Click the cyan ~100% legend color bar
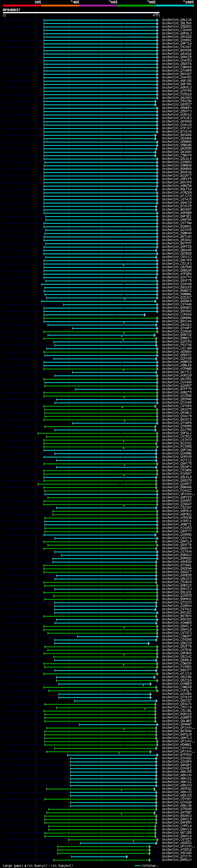Screen dimensions: 197x868 [x=175, y=6]
